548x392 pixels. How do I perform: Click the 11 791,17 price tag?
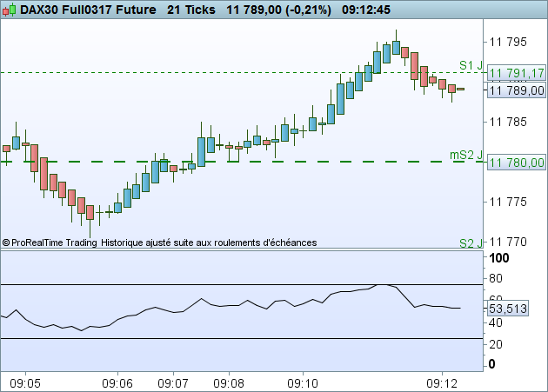pos(517,73)
